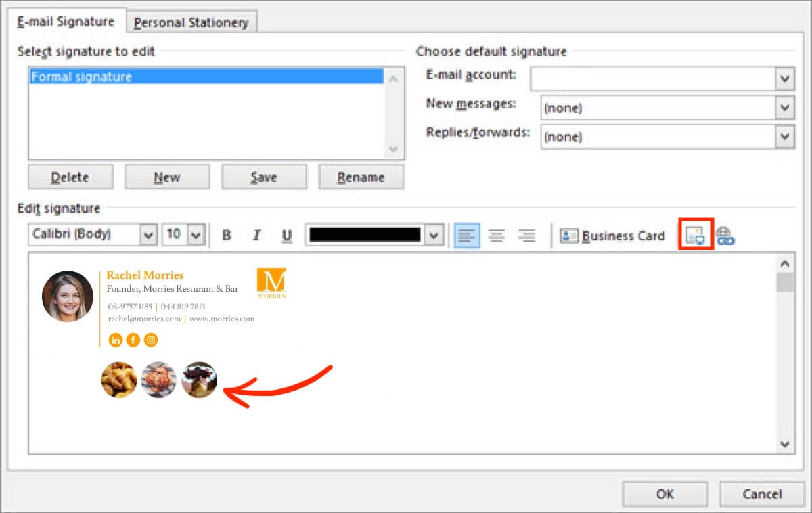The width and height of the screenshot is (812, 513).
Task: Insert a picture into the signature
Action: [x=696, y=235]
